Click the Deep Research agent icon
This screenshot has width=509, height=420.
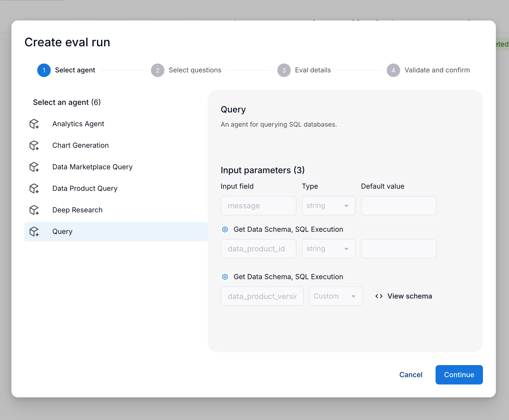click(34, 210)
